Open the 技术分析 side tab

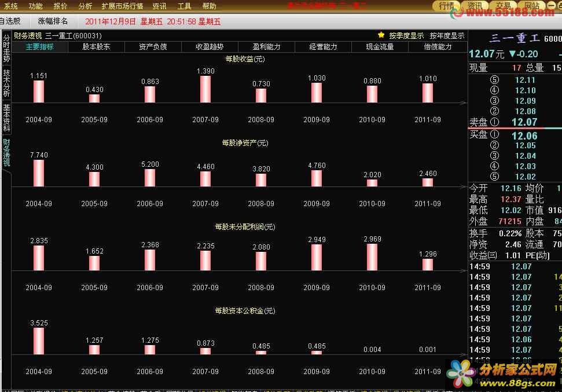click(x=6, y=83)
